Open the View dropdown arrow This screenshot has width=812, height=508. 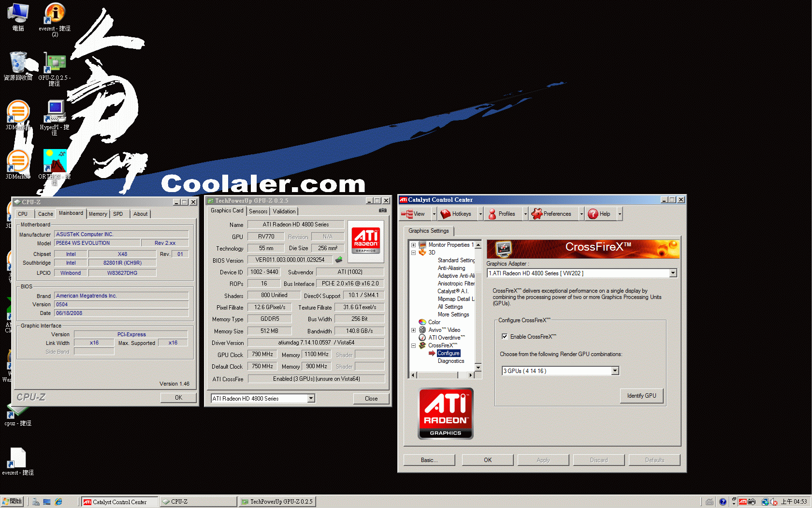click(x=434, y=214)
